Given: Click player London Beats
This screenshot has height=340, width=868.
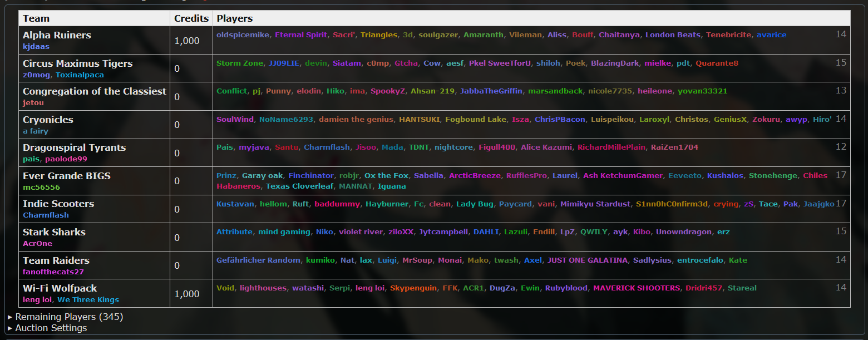Looking at the screenshot, I should 673,35.
